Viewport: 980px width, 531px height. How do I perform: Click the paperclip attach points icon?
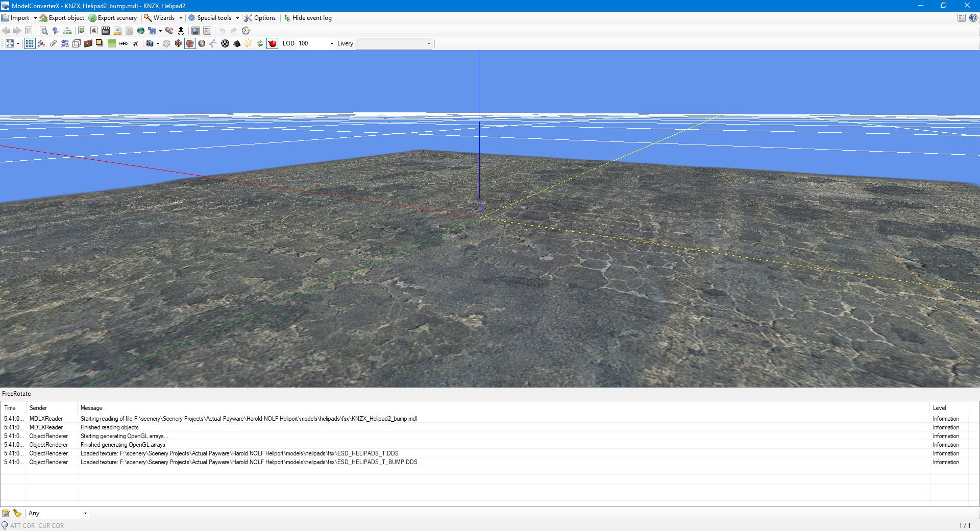click(x=53, y=44)
